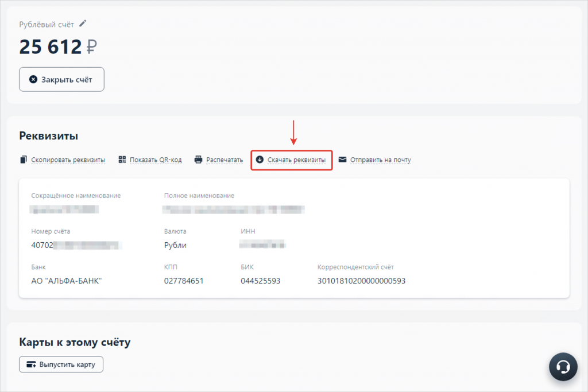Screen dimensions: 588x392
Task: Click the card icon inside Выпустить карту
Action: [x=30, y=364]
